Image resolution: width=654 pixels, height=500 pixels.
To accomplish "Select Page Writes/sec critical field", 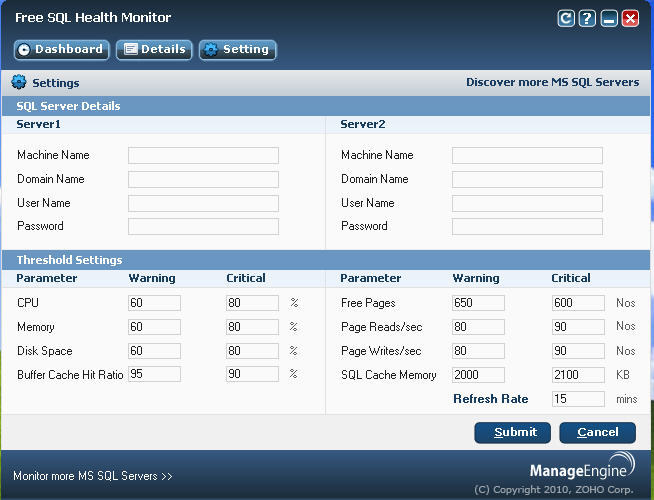I will tap(578, 351).
